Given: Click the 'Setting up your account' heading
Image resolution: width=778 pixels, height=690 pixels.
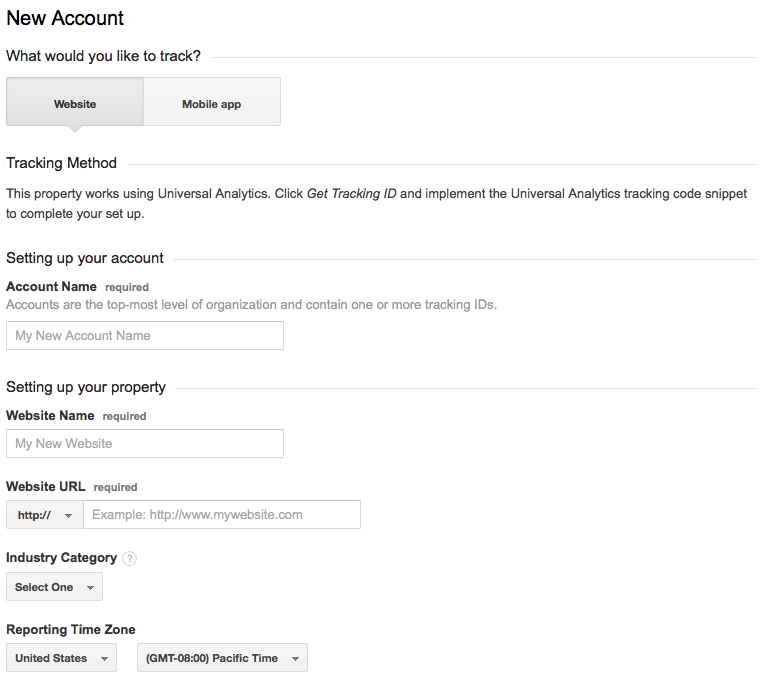Looking at the screenshot, I should click(85, 258).
